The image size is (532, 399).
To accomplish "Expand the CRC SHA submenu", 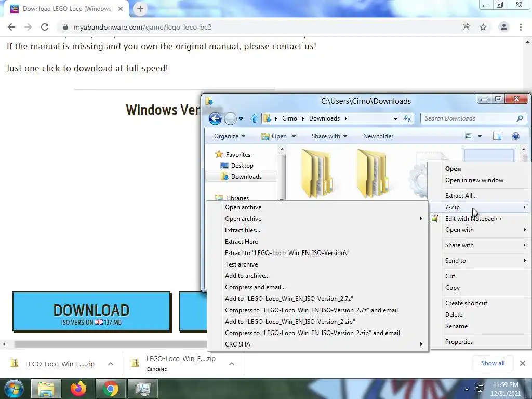I will pos(318,344).
